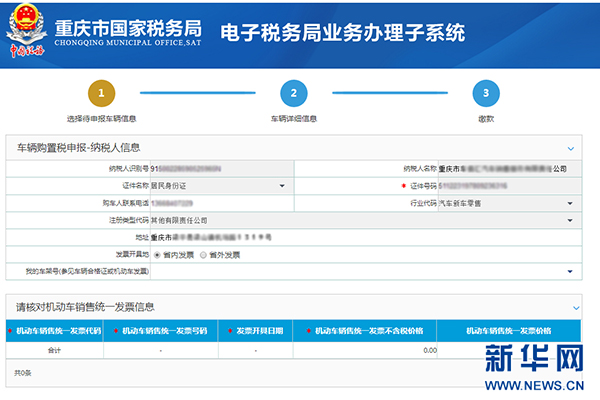Click the 合计 row cell
Image resolution: width=600 pixels, height=400 pixels.
coord(54,350)
